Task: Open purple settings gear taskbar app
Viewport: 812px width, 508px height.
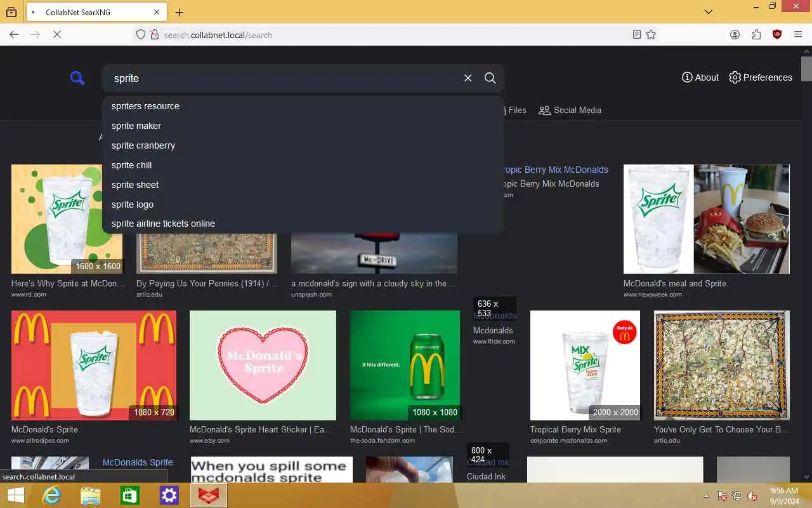Action: coord(169,495)
